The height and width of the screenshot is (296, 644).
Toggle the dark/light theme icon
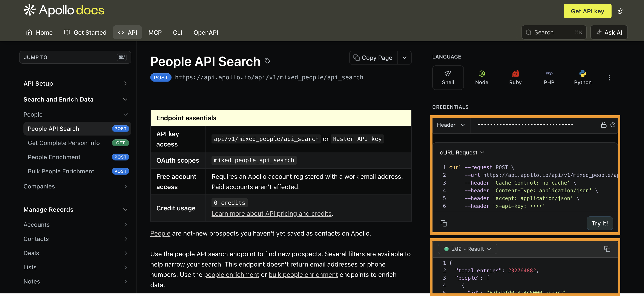point(621,11)
